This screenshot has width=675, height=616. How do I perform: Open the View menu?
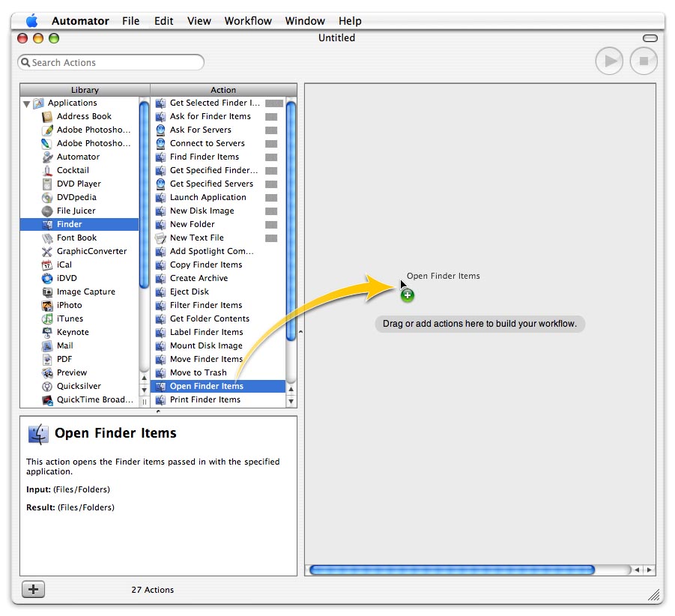pos(199,21)
